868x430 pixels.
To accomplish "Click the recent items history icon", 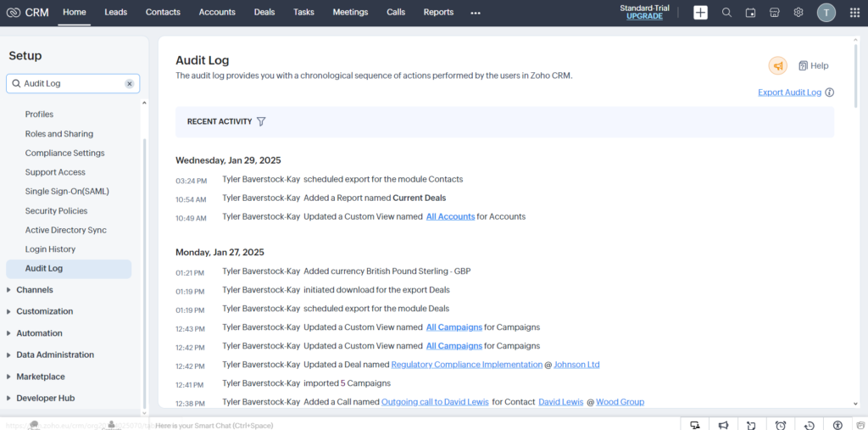I will [x=809, y=425].
